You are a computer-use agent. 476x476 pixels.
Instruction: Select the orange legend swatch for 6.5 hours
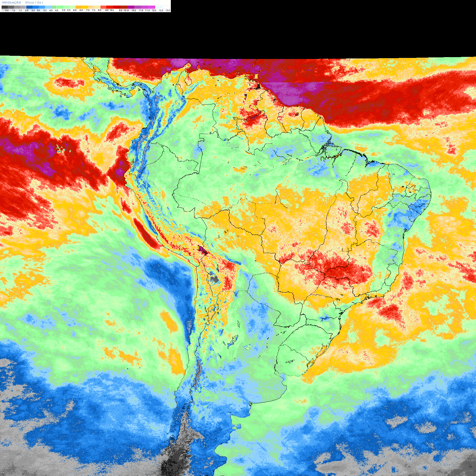(x=79, y=7)
